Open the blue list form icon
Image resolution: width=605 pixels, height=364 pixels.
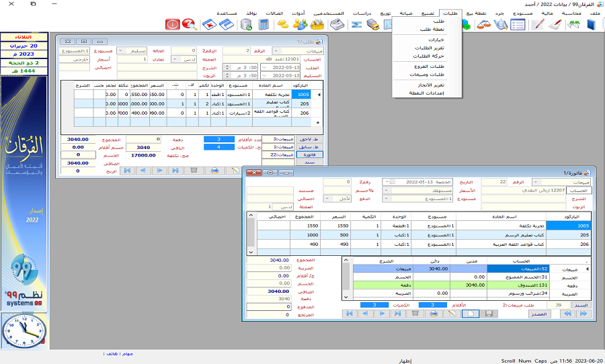click(x=518, y=25)
